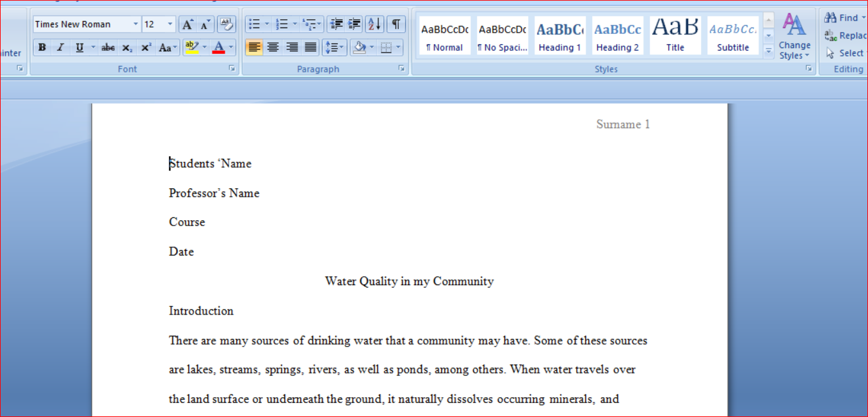Open the Paragraph dialog launcher

click(x=402, y=68)
